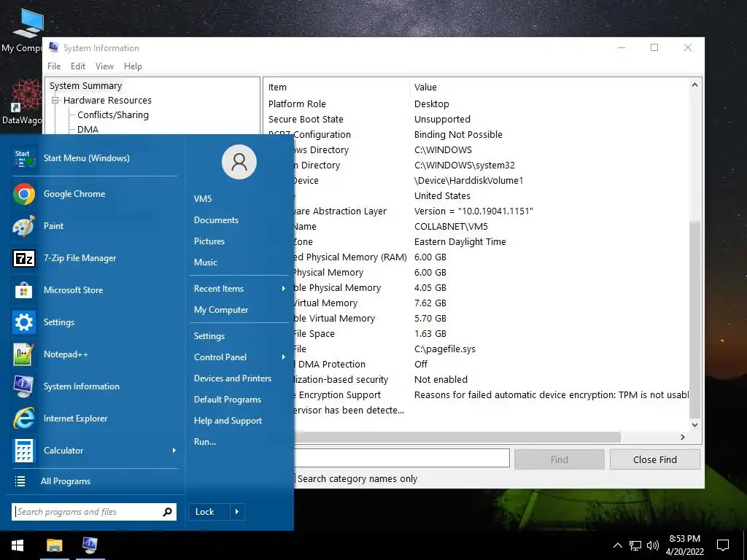747x560 pixels.
Task: Select Conflicts/Sharing tree item
Action: point(113,114)
